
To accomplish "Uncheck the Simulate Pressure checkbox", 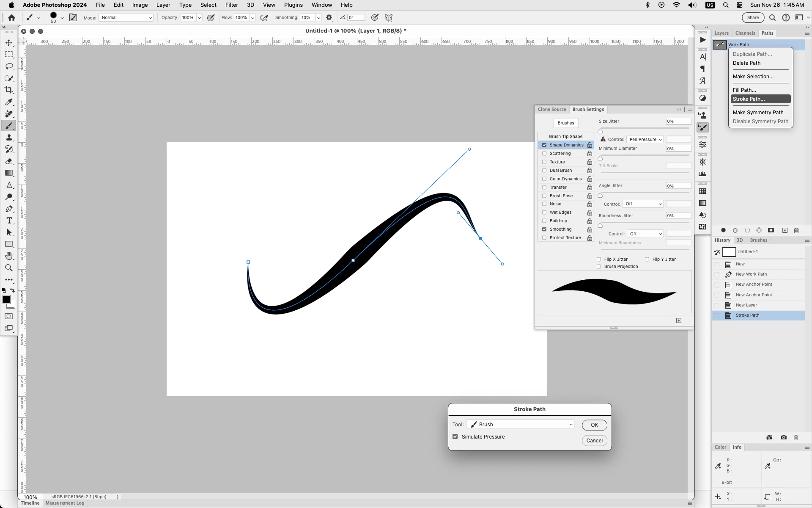I will (x=455, y=436).
